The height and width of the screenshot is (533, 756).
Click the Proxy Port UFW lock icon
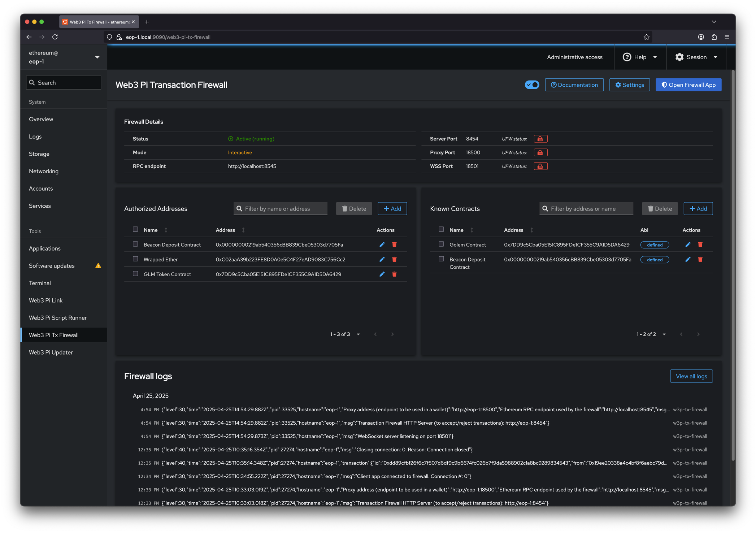click(x=540, y=152)
